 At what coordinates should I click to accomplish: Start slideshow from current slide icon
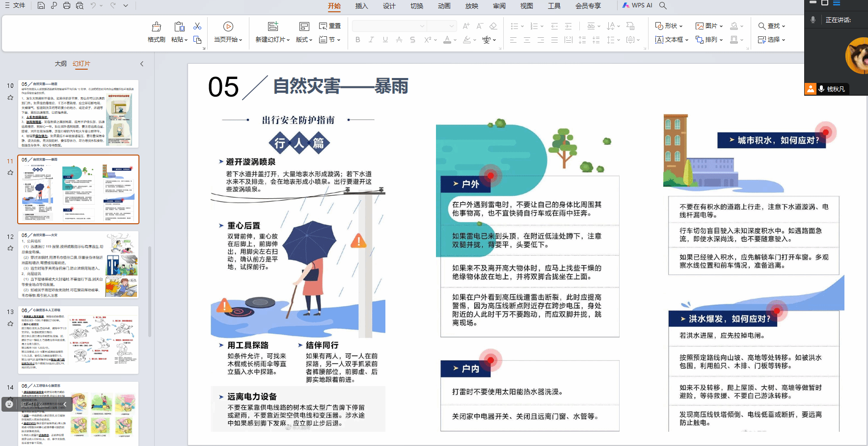tap(228, 26)
